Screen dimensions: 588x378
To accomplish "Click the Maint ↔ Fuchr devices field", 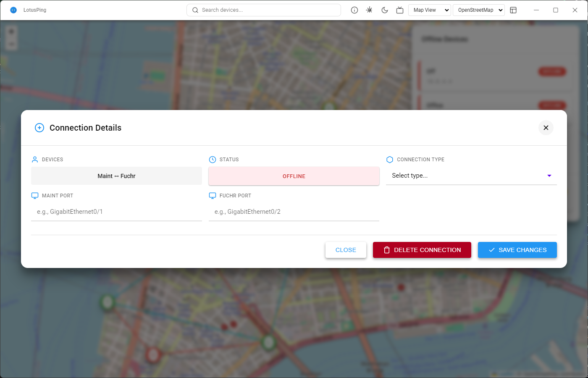I will click(116, 176).
